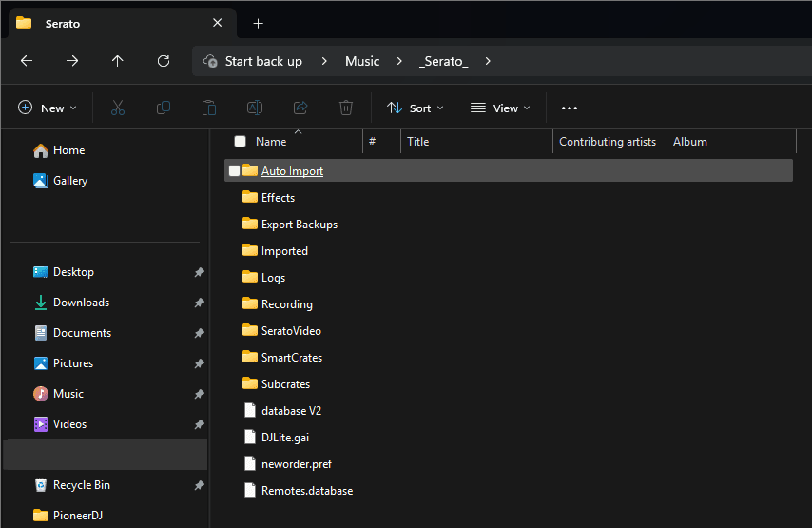
Task: Open the View dropdown menu
Action: click(500, 108)
